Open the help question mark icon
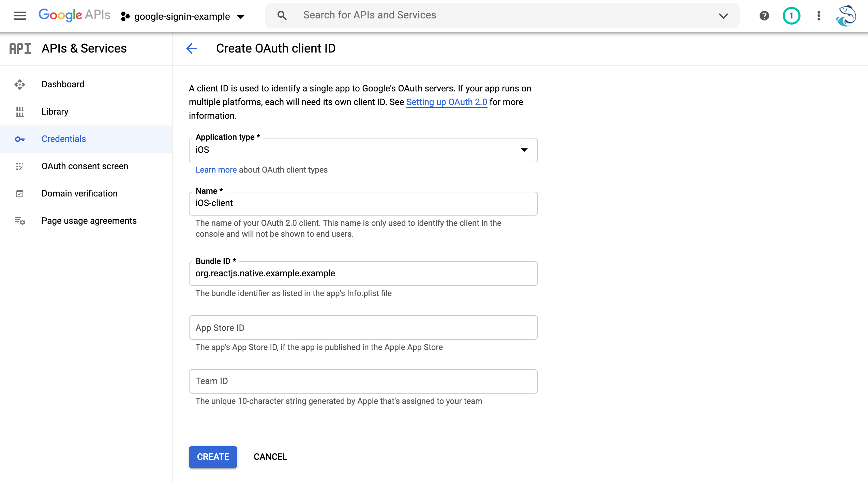 [x=764, y=16]
